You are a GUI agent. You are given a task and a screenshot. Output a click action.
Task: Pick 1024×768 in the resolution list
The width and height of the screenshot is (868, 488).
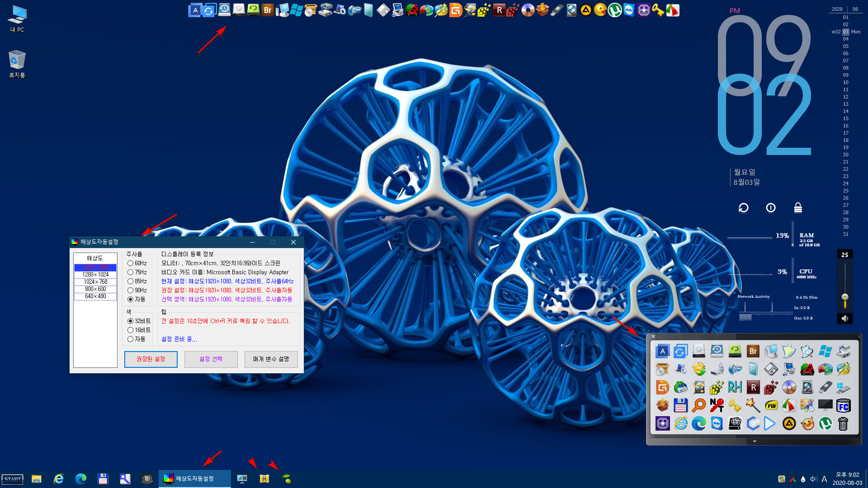click(95, 282)
